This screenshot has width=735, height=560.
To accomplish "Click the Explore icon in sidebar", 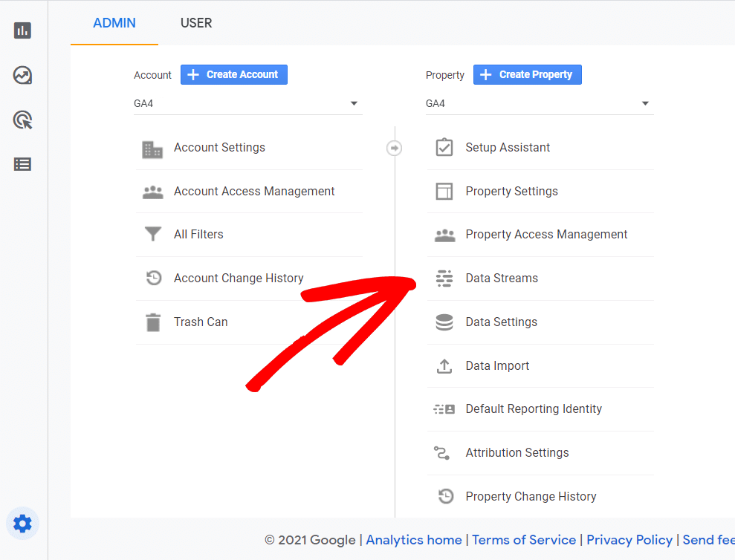I will point(22,75).
